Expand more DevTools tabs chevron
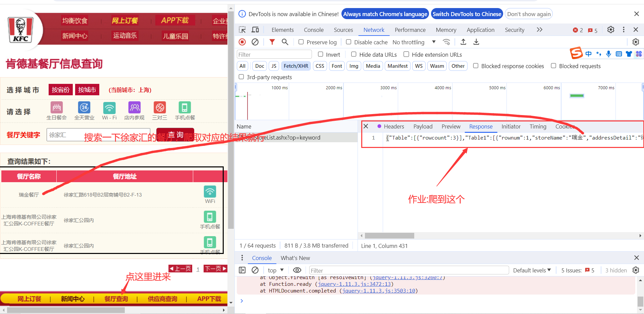This screenshot has width=644, height=314. (x=539, y=30)
